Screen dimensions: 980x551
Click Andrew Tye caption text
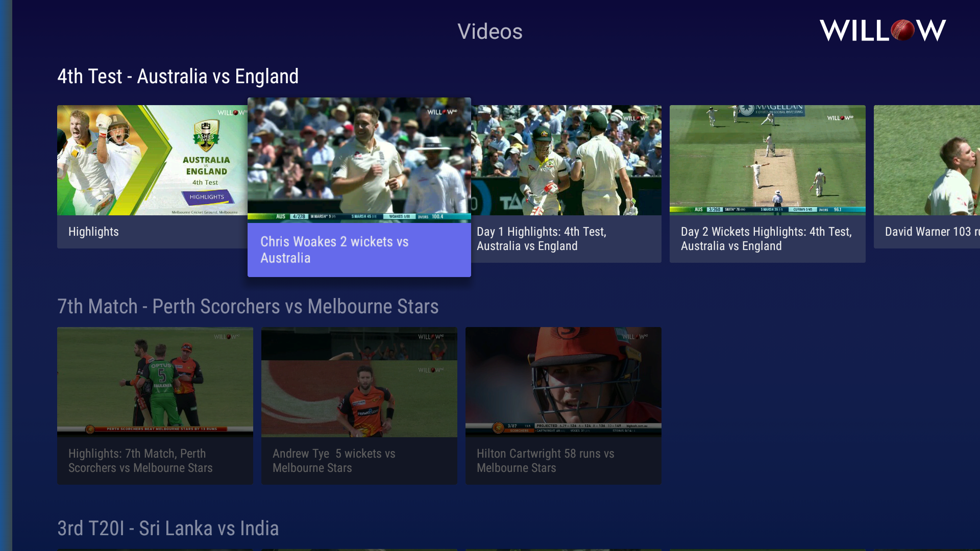coord(334,461)
